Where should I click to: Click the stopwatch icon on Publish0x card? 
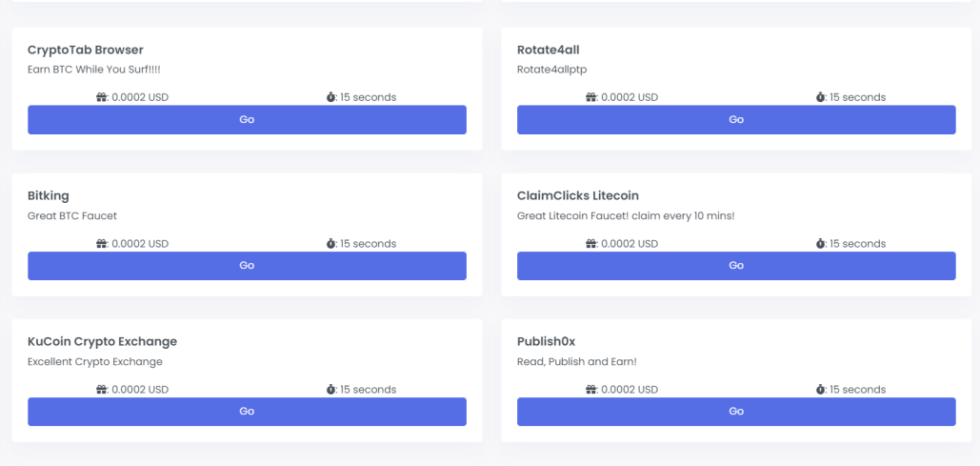click(820, 389)
